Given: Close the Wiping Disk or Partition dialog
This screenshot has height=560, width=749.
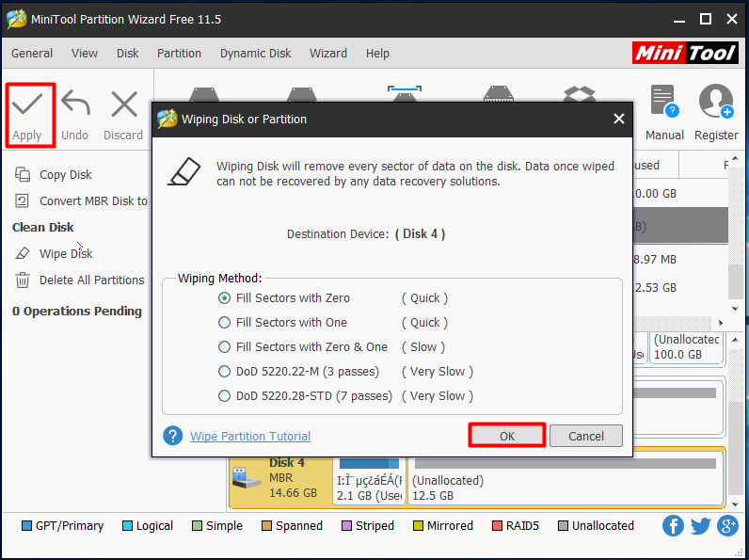Looking at the screenshot, I should click(618, 119).
